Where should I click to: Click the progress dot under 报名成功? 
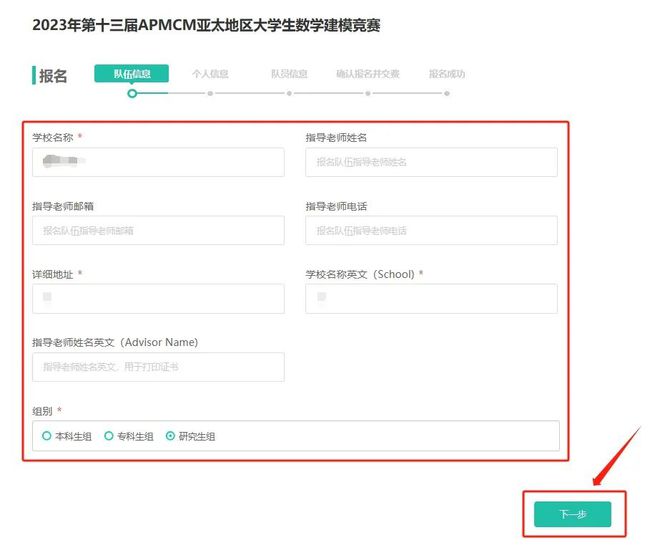coord(447,93)
